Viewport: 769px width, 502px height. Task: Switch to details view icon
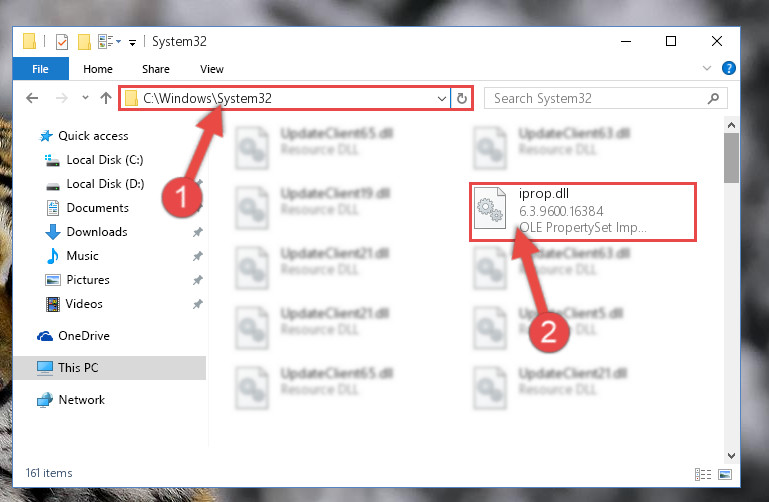click(703, 474)
